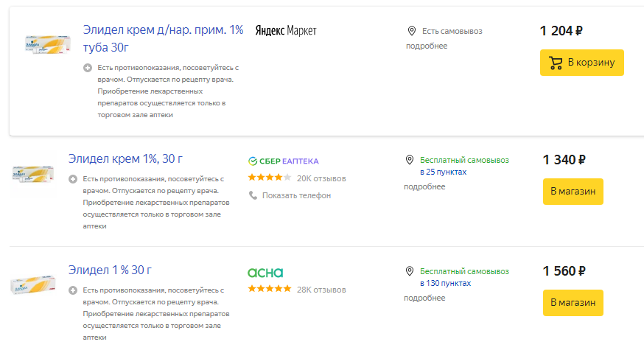Click the plus warning icon in the СБЕР ЕАПТЕКА listing
This screenshot has width=644, height=353.
[x=73, y=179]
